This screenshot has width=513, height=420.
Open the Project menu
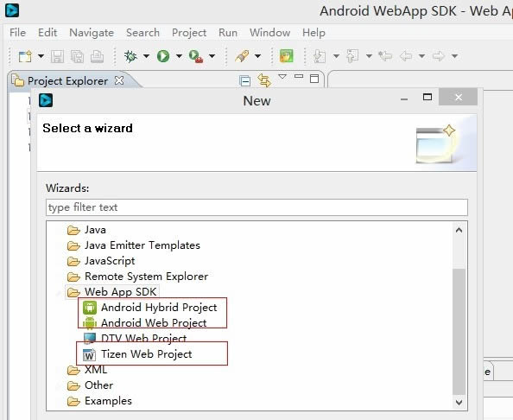pos(189,33)
